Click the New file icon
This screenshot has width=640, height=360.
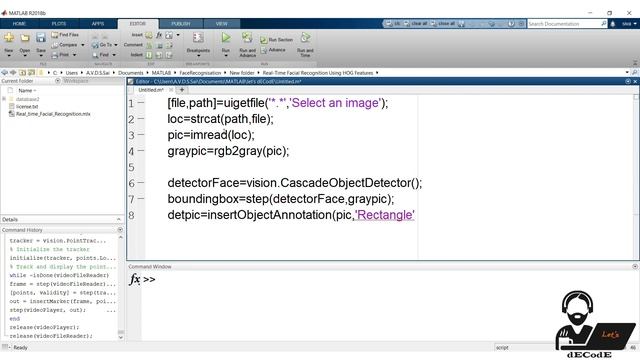click(x=9, y=38)
